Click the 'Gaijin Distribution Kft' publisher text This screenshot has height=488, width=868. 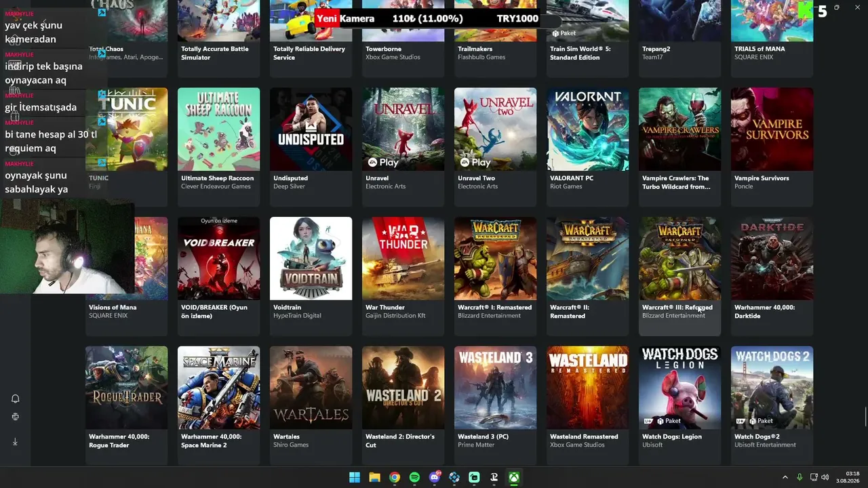tap(395, 316)
